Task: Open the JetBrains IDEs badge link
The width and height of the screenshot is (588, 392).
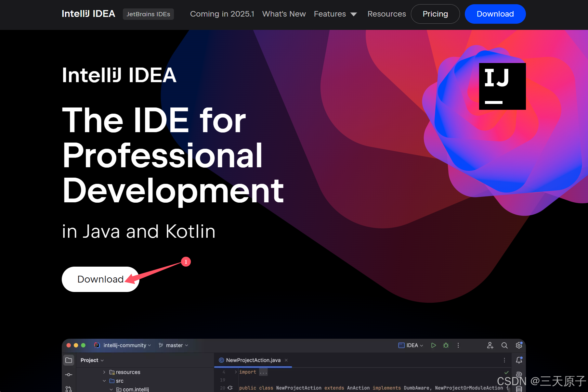Action: point(148,14)
